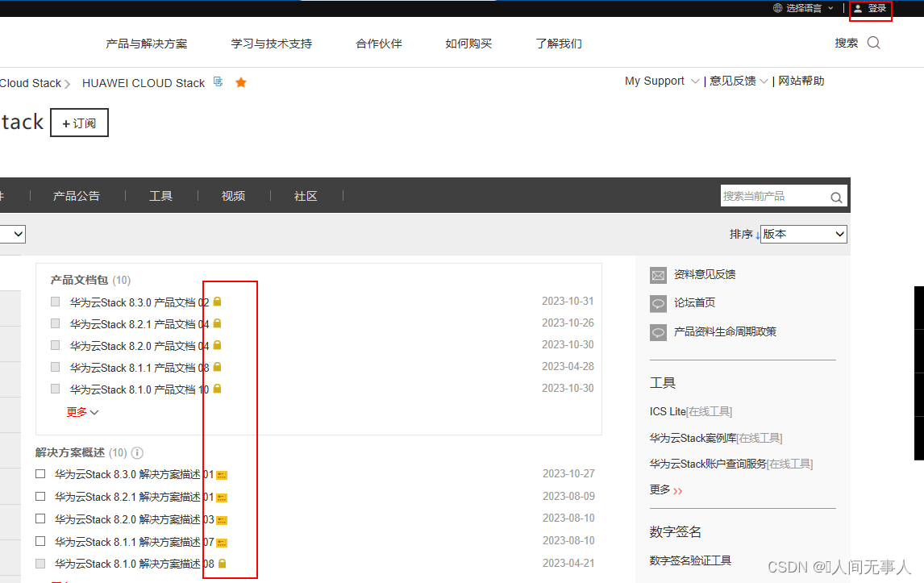The image size is (924, 583).
Task: Open 华为云Stack 8.3.0 产品文档 02 document
Action: pos(139,302)
